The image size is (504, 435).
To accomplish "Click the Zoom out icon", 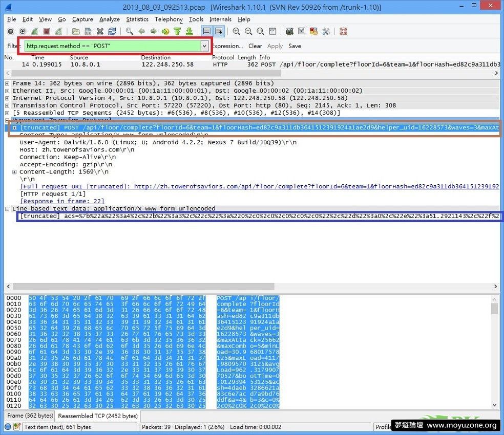I will [248, 32].
